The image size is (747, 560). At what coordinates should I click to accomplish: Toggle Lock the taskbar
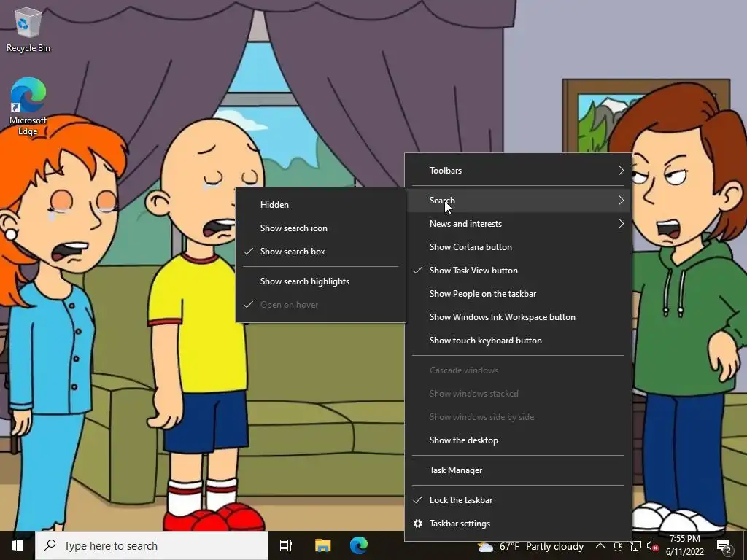pyautogui.click(x=519, y=500)
